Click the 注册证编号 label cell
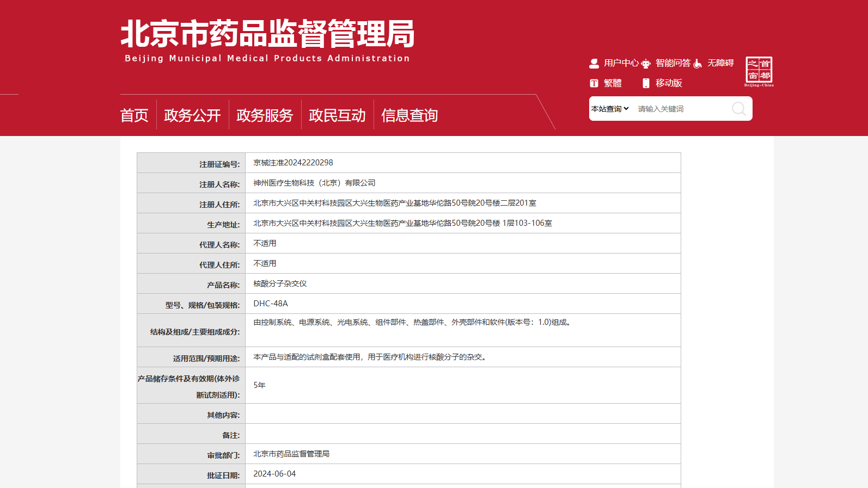Viewport: 868px width, 488px height. [191, 163]
